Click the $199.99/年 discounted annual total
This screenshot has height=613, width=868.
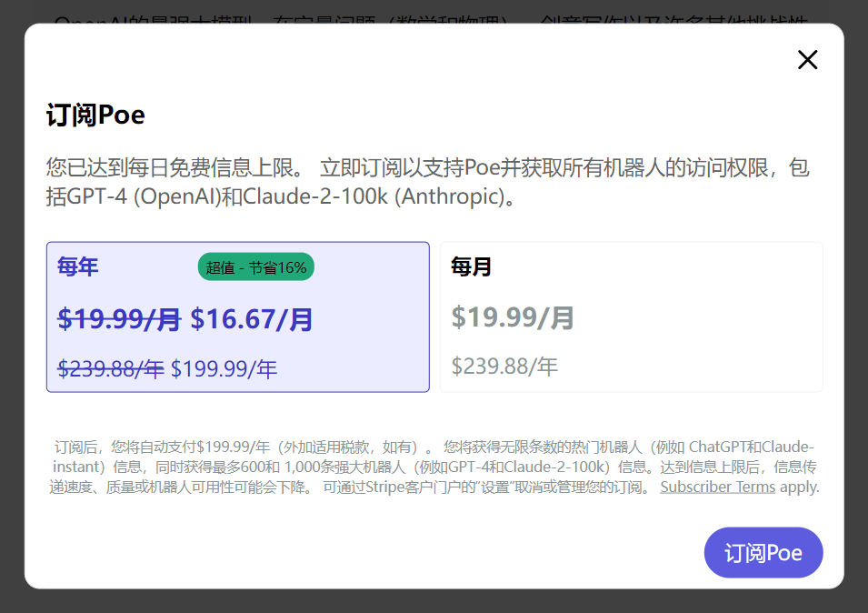click(x=224, y=368)
